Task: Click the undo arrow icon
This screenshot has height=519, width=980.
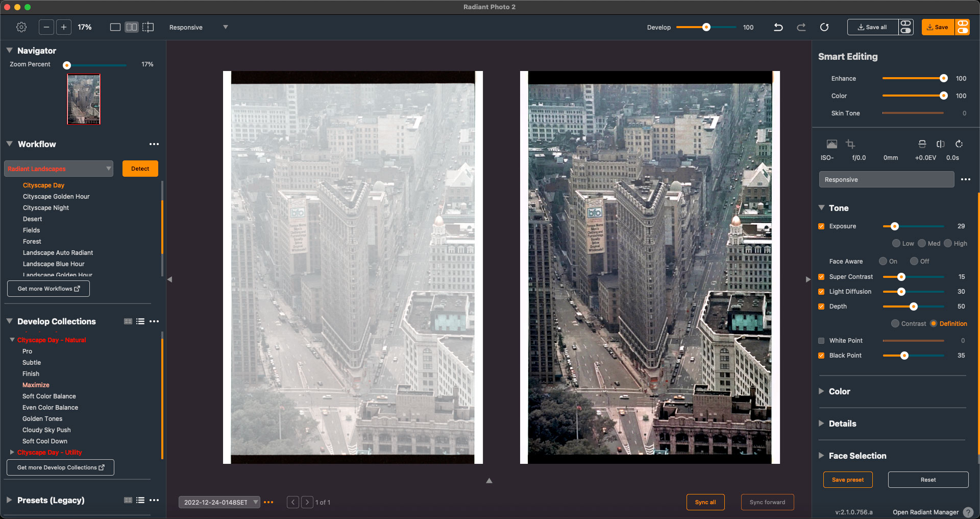Action: click(778, 27)
